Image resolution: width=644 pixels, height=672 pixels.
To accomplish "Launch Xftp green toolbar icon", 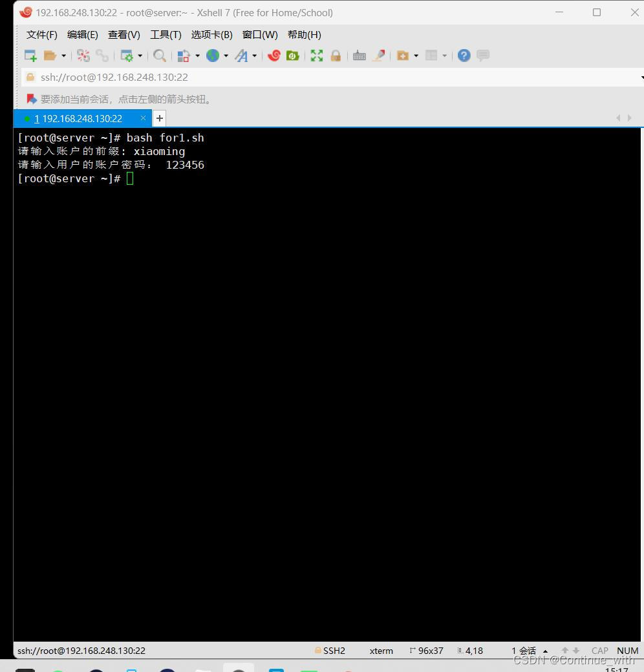I will pyautogui.click(x=293, y=56).
